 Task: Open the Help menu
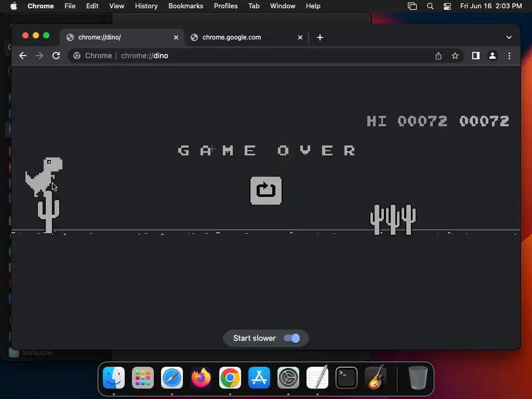(313, 6)
